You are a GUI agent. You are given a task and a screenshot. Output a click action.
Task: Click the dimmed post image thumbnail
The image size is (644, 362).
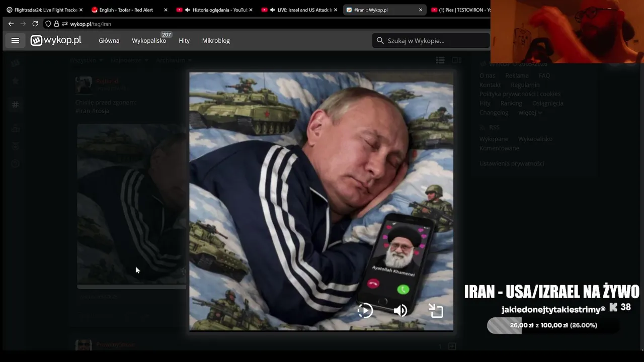coord(132,204)
